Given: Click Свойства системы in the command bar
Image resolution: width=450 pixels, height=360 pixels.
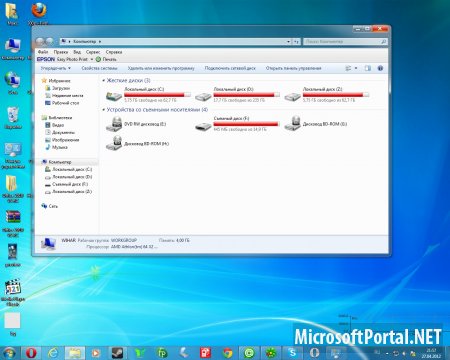Looking at the screenshot, I should pyautogui.click(x=99, y=68).
